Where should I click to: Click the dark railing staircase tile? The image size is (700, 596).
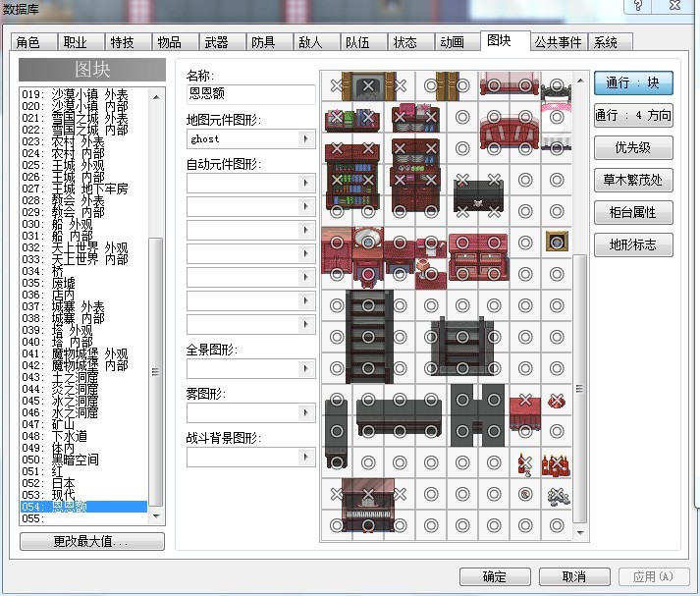point(462,347)
